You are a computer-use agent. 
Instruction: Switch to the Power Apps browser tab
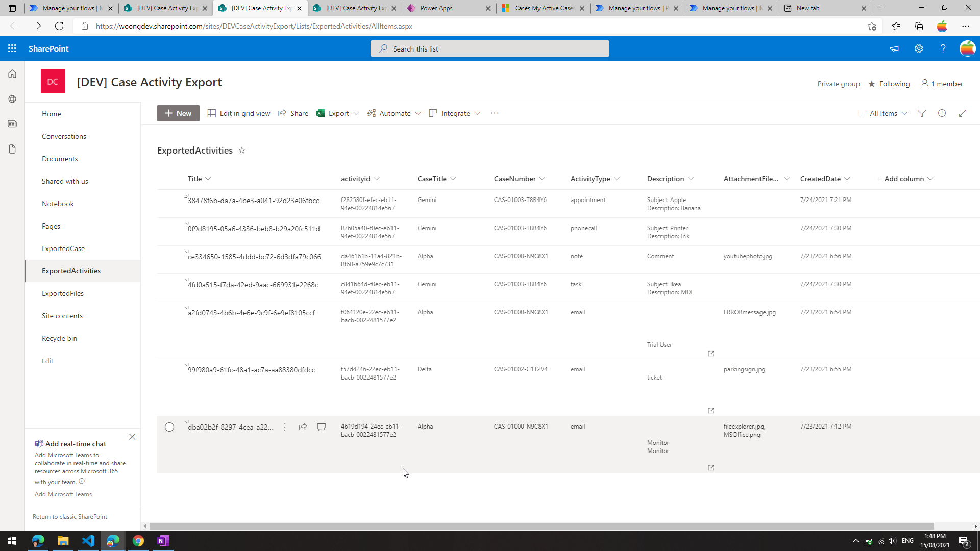click(444, 8)
